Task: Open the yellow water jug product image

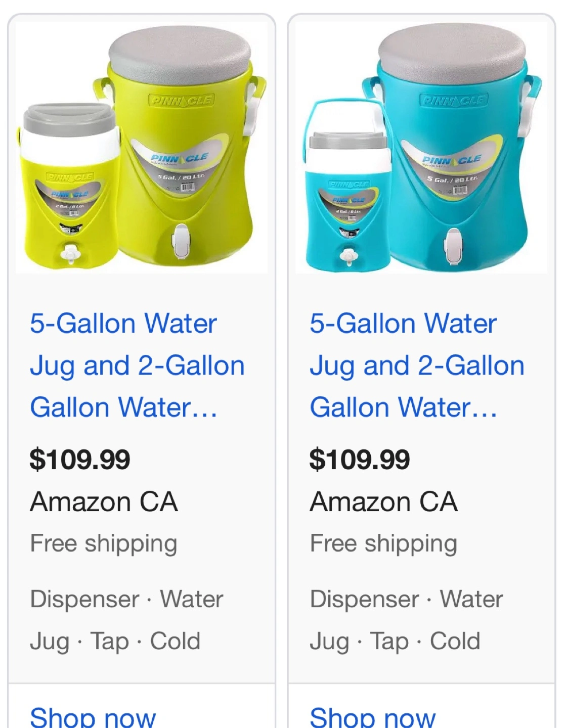Action: 142,147
